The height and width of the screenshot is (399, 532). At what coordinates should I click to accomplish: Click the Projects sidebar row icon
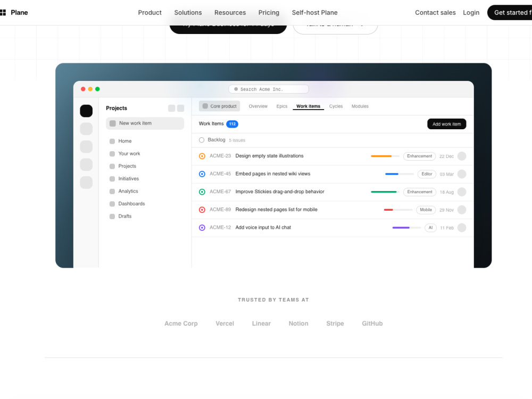point(112,166)
